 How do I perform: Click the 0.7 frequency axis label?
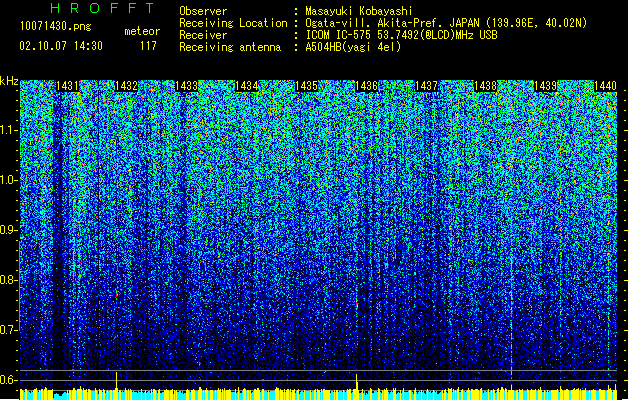(x=8, y=330)
